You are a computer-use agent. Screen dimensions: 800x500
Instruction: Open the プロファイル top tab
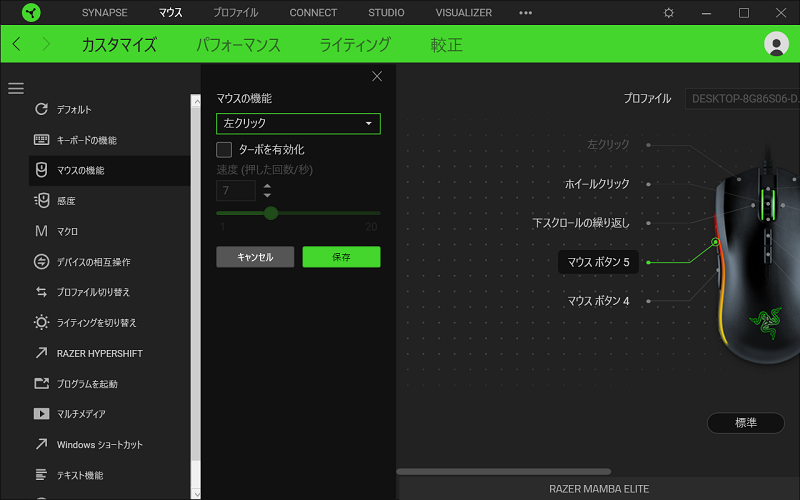[x=236, y=13]
